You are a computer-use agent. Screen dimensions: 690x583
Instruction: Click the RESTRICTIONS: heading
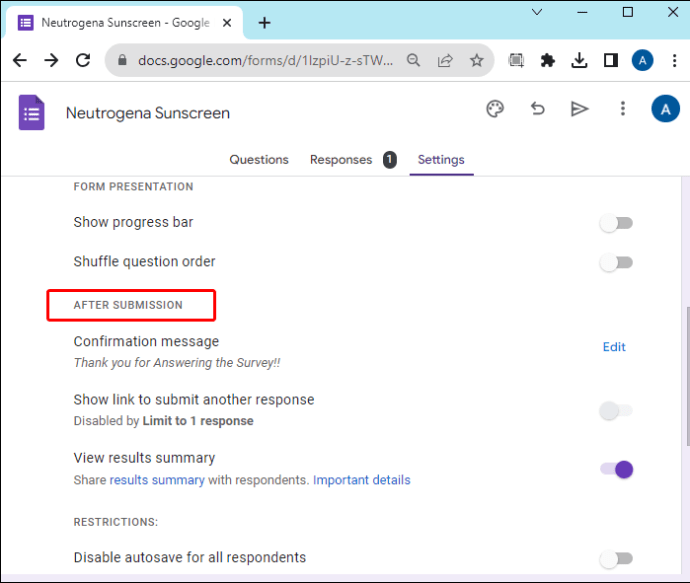(116, 522)
